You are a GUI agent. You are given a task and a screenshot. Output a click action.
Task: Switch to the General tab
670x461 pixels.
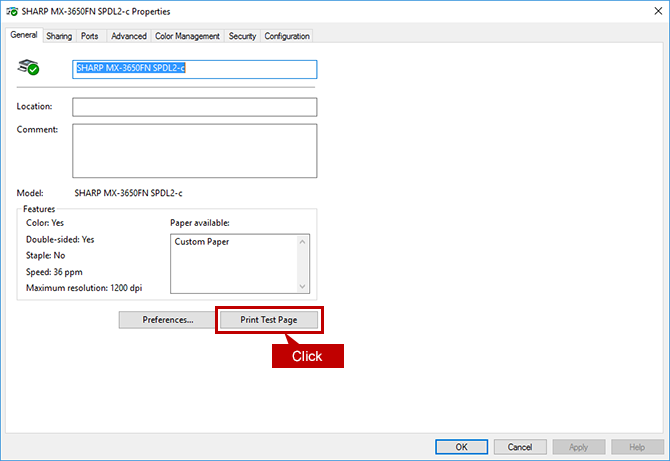pyautogui.click(x=24, y=35)
